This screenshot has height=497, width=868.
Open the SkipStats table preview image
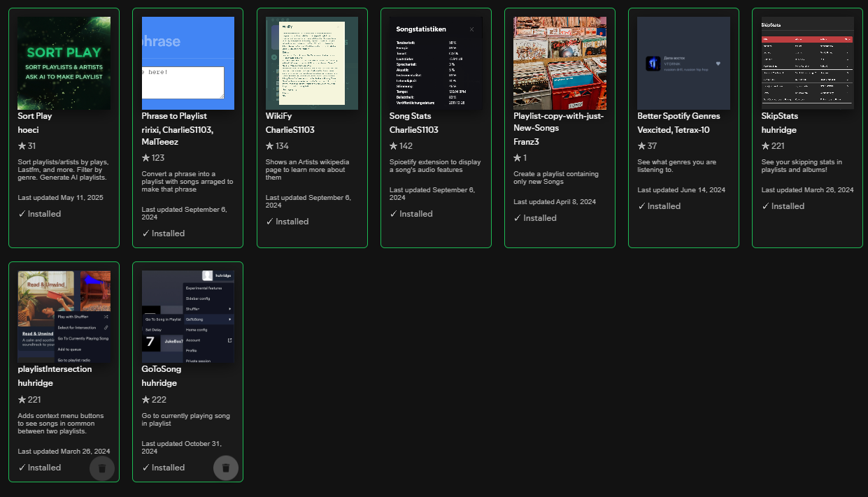tap(808, 63)
